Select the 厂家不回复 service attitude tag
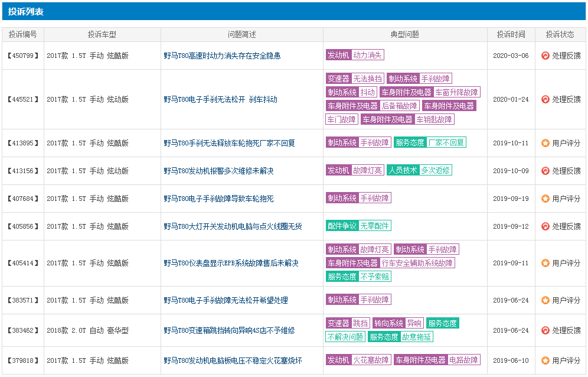The height and width of the screenshot is (377, 588). tap(446, 142)
